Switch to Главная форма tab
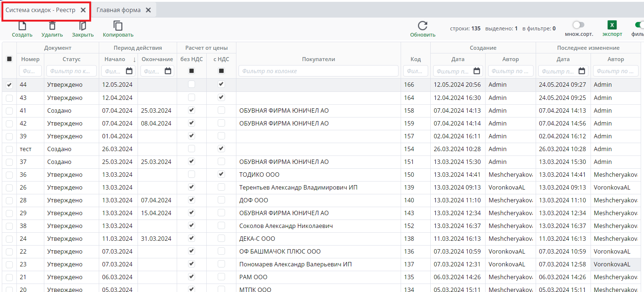This screenshot has height=292, width=644. 118,10
